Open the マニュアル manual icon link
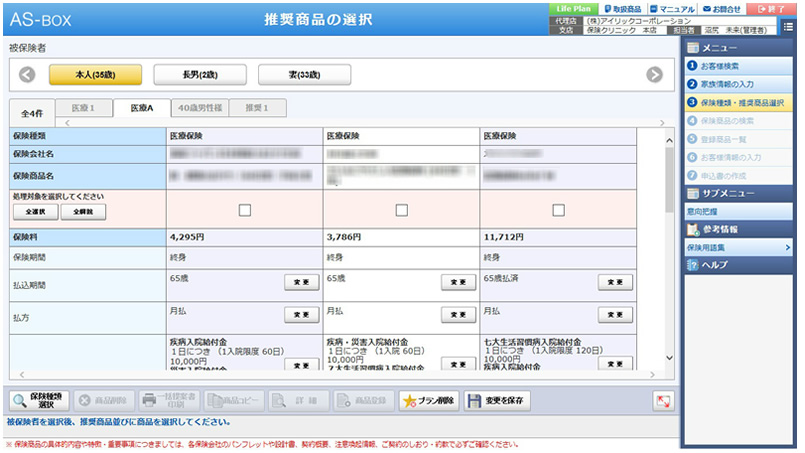The height and width of the screenshot is (453, 805). (x=672, y=8)
